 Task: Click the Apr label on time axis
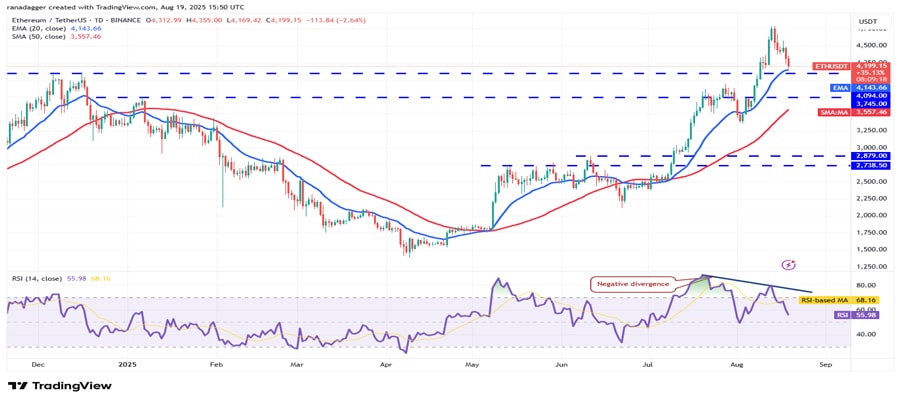(x=385, y=364)
